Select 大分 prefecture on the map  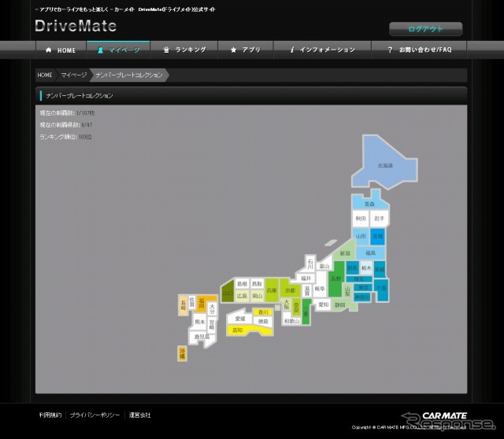212,308
